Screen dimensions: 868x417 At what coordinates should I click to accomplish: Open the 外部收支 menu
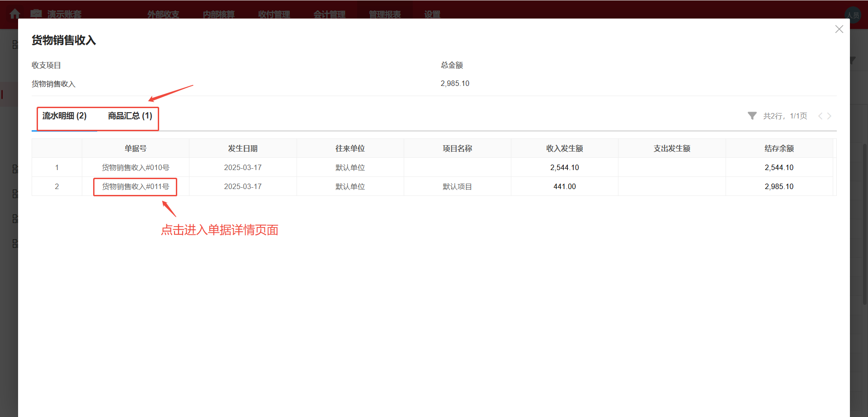coord(163,14)
